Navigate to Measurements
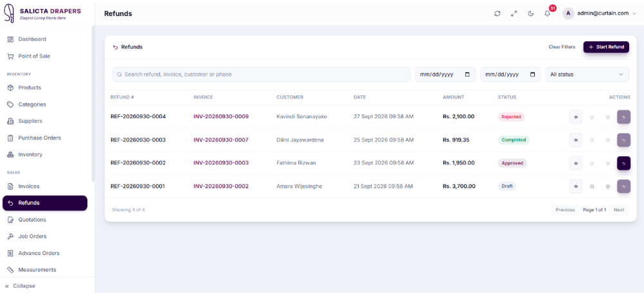 [x=45, y=270]
